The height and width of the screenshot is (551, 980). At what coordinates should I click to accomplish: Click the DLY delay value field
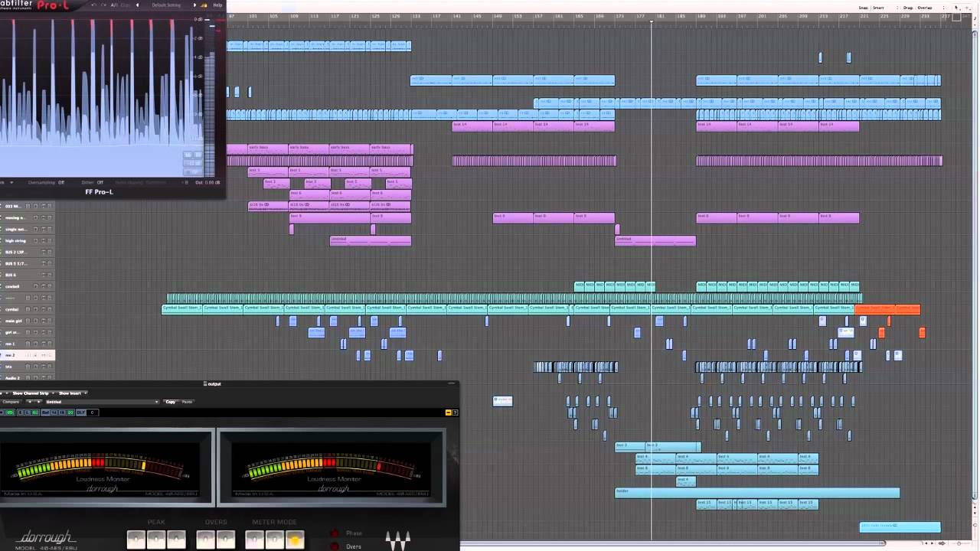click(93, 412)
